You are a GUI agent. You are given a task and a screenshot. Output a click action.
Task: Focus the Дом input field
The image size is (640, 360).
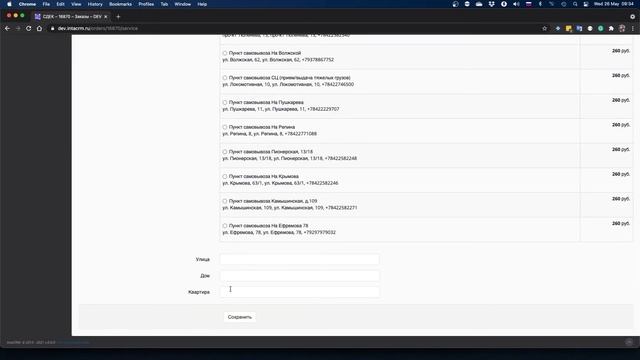pyautogui.click(x=300, y=276)
